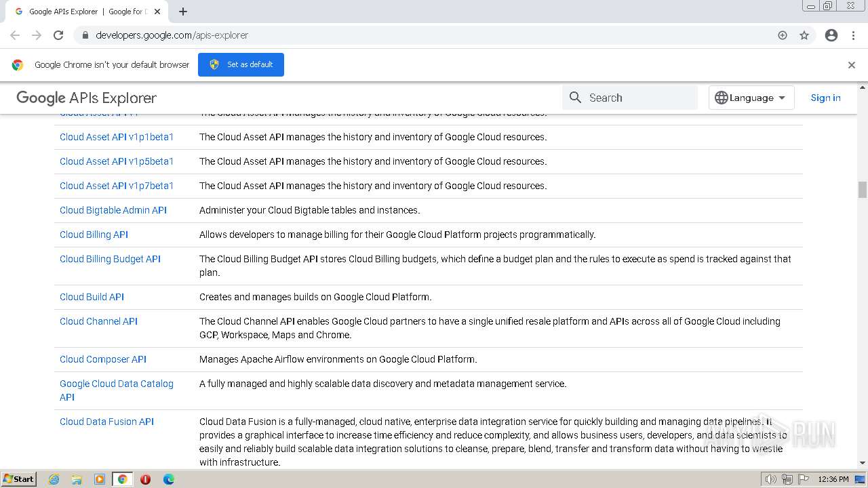Click the browser forward arrow
The width and height of the screenshot is (868, 488).
coord(37,35)
